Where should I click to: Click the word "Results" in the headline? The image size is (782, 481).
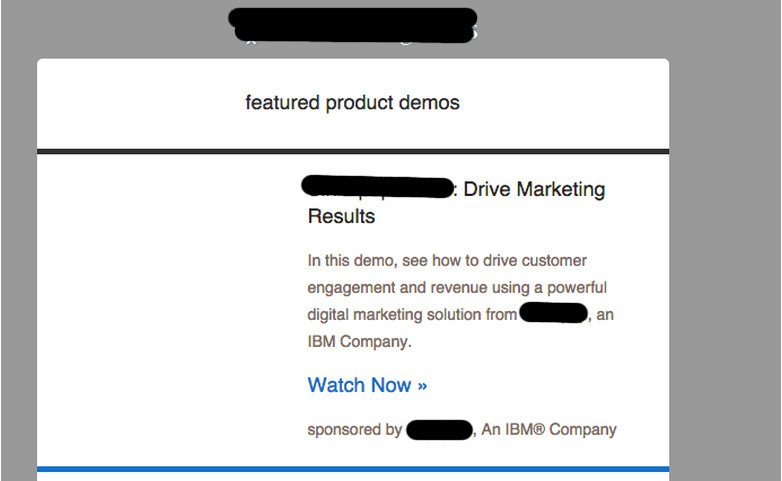(341, 217)
